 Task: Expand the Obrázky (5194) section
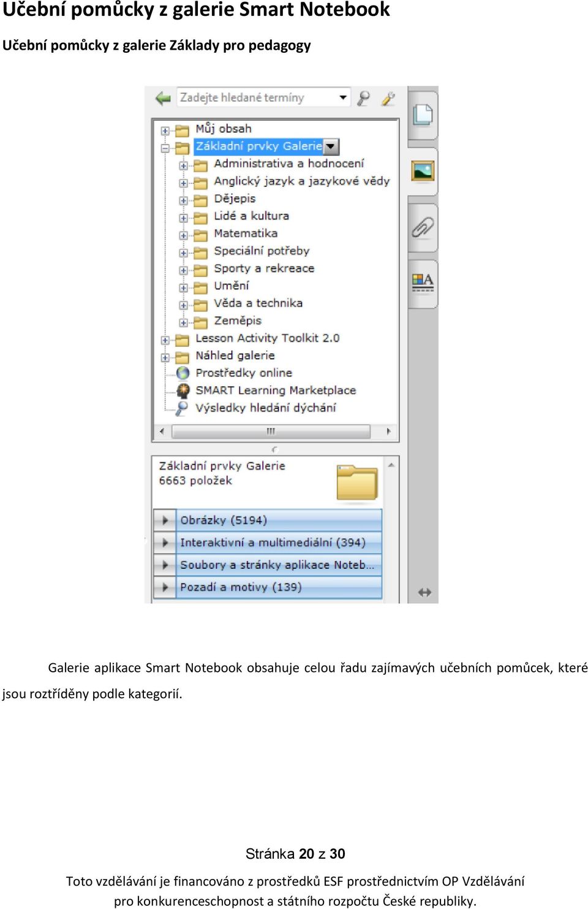pos(268,520)
